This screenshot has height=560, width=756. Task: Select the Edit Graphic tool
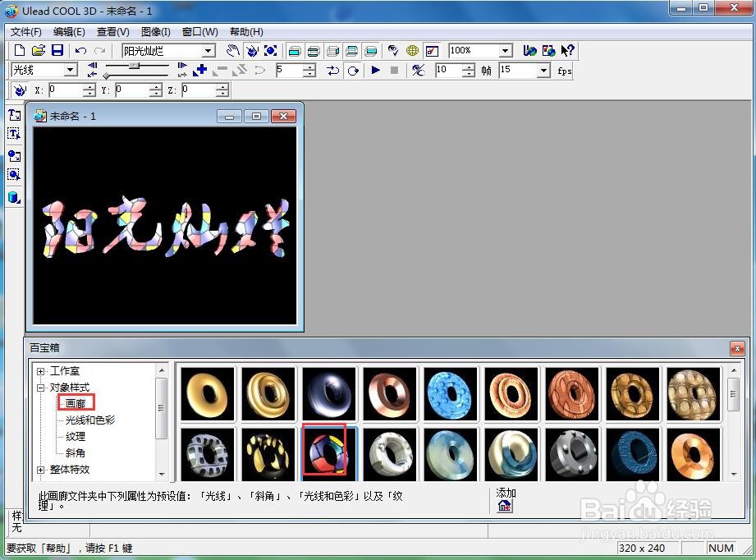coord(14,175)
